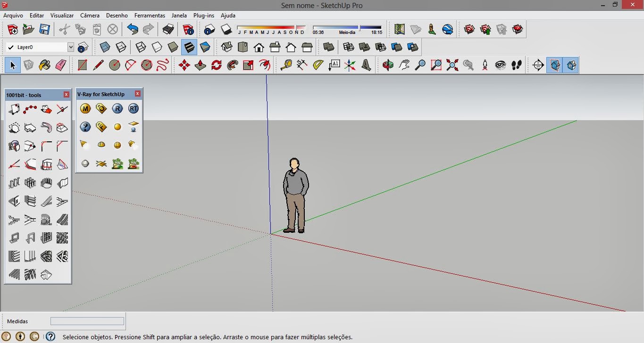
Task: Open V-Ray material editor (M) icon
Action: (x=85, y=109)
